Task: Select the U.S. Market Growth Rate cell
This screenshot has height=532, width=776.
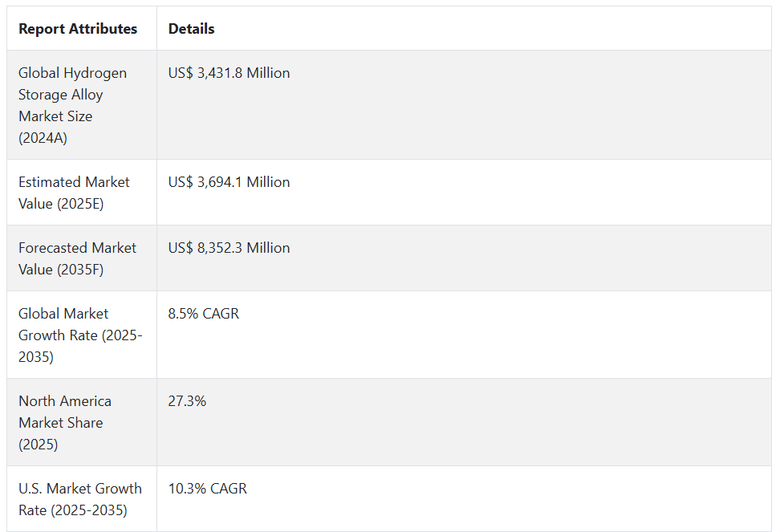Action: [x=82, y=499]
